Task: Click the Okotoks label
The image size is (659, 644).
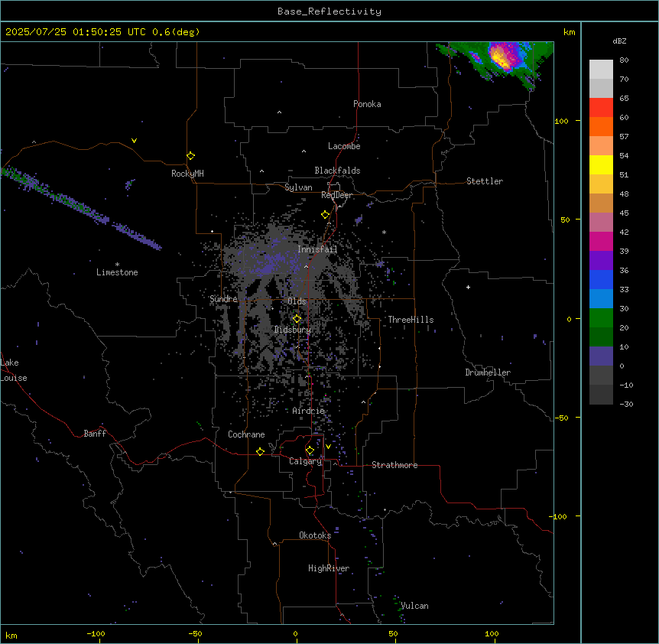Action: coord(315,535)
